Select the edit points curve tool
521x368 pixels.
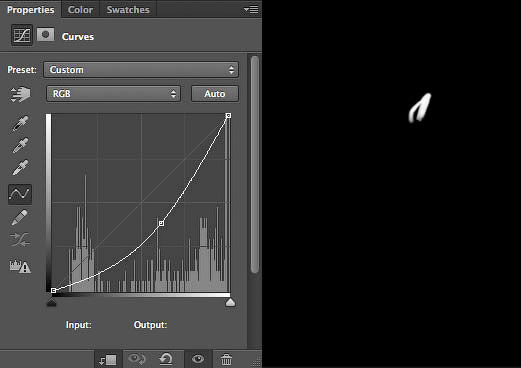point(20,194)
